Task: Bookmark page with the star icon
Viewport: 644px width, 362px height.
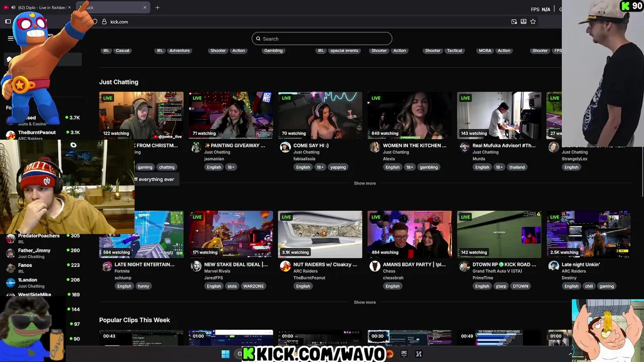Action: point(533,22)
